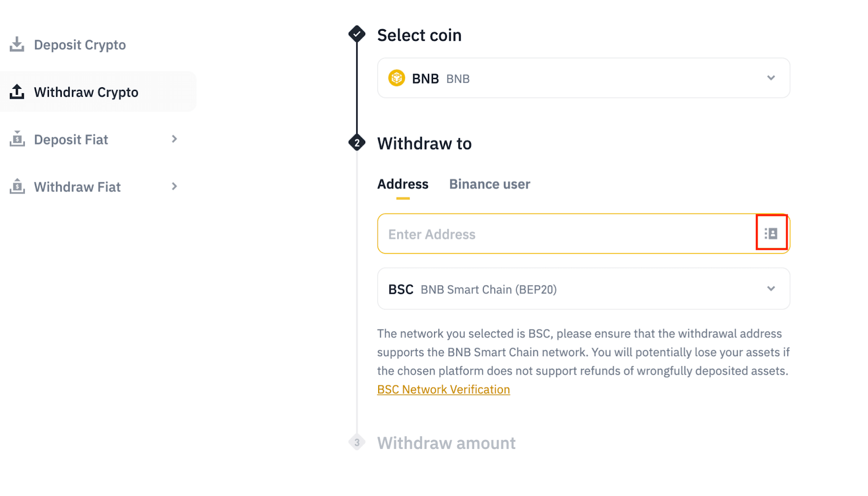This screenshot has height=496, width=868.
Task: Click the step 1 checkmark marker
Action: tap(356, 34)
